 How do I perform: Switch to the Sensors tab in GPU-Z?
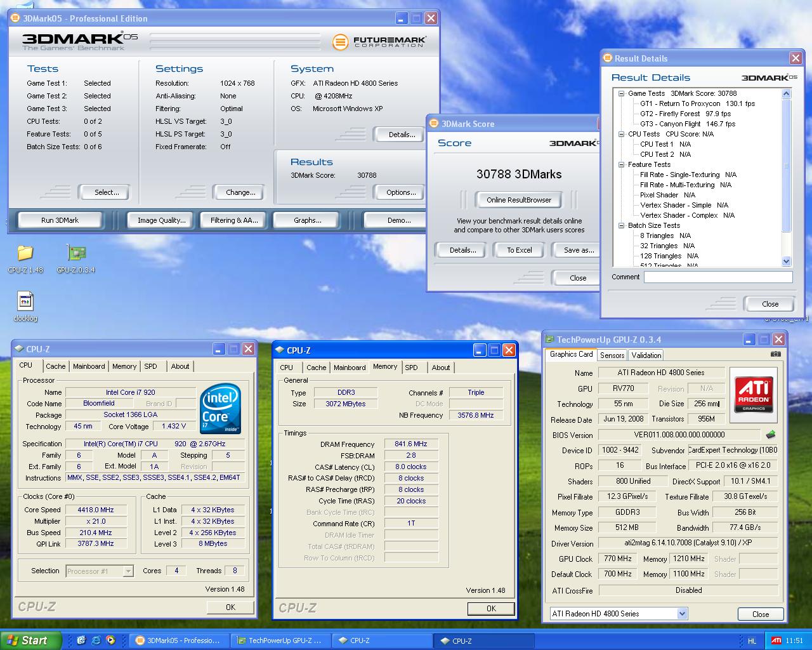tap(612, 355)
